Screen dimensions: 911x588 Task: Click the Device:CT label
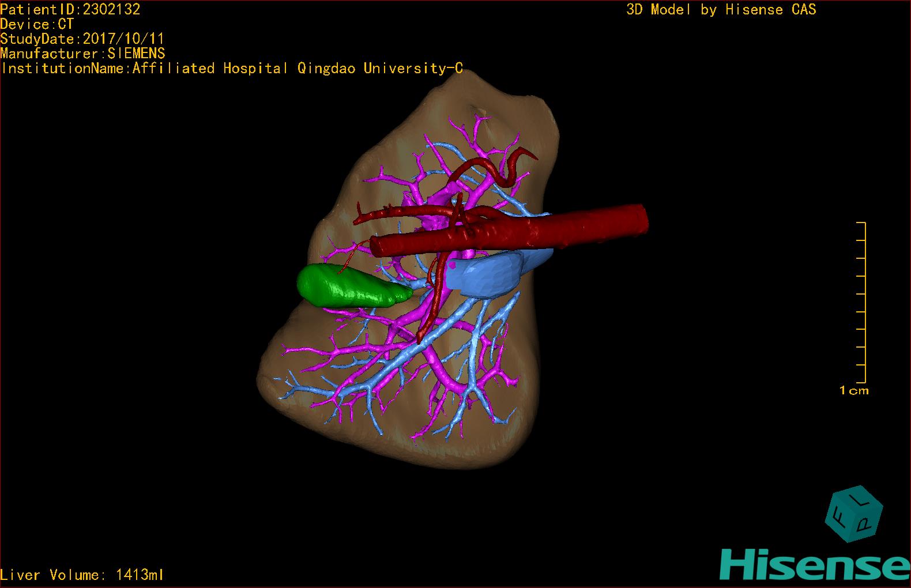click(x=37, y=24)
